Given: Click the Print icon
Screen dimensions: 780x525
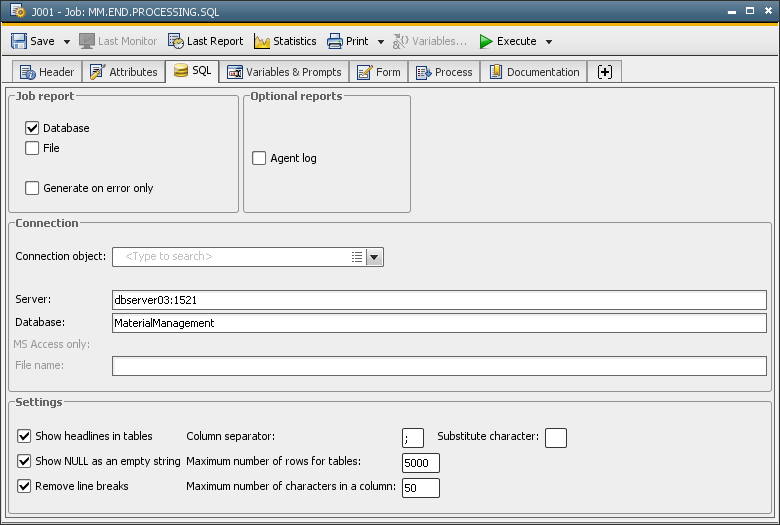Looking at the screenshot, I should click(335, 41).
